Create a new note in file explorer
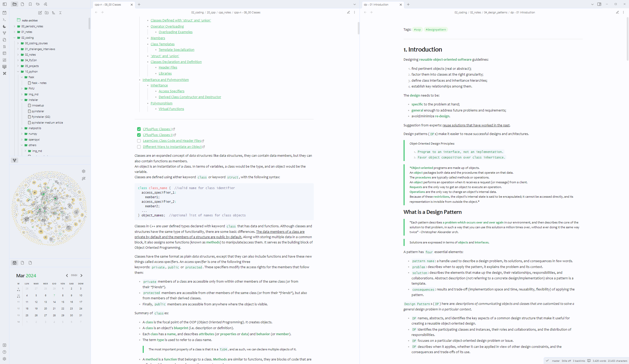Screen dimensions: 629x364 click(x=40, y=13)
